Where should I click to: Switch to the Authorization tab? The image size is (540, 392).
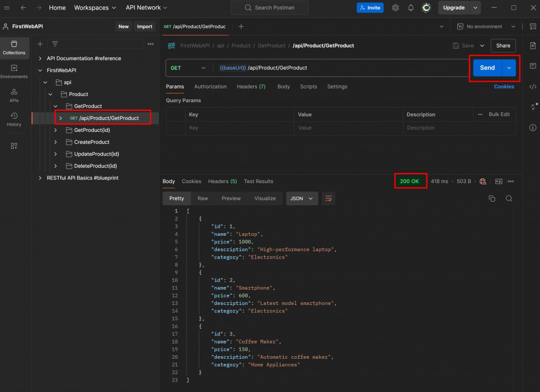point(210,87)
